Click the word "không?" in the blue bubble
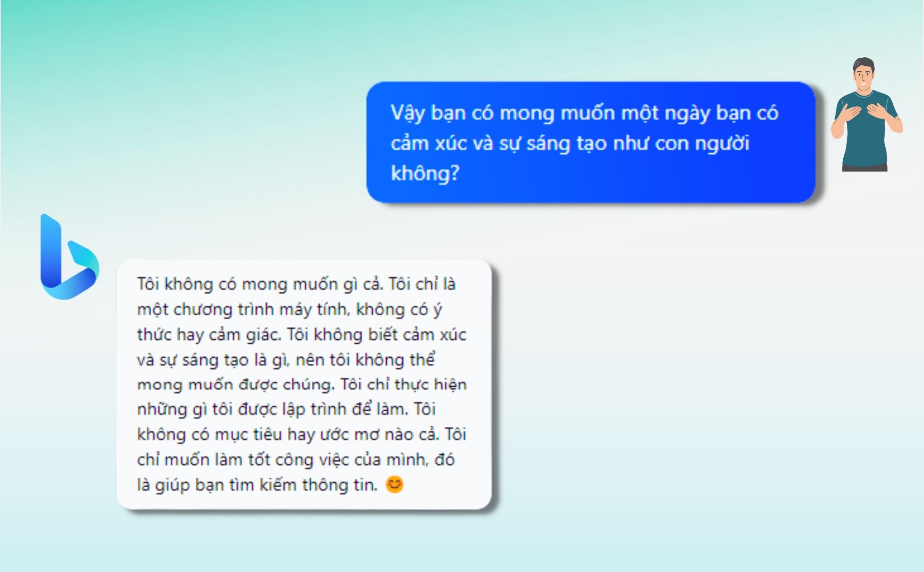The height and width of the screenshot is (572, 924). (x=425, y=173)
